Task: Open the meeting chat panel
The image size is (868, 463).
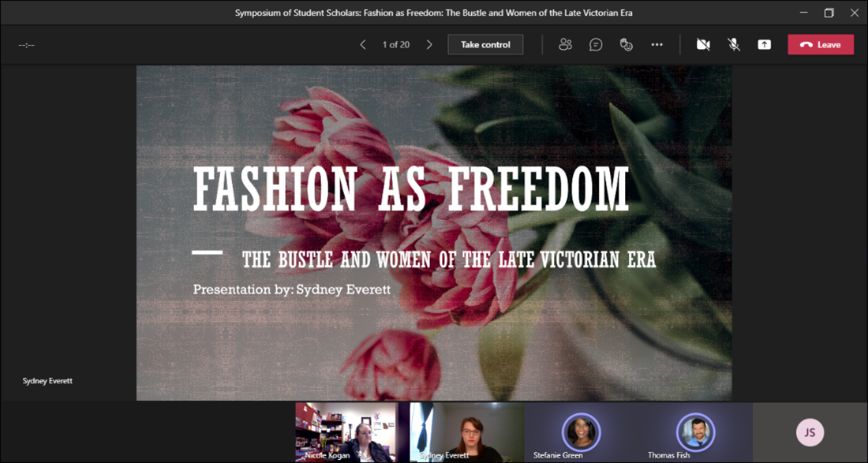Action: [x=596, y=45]
